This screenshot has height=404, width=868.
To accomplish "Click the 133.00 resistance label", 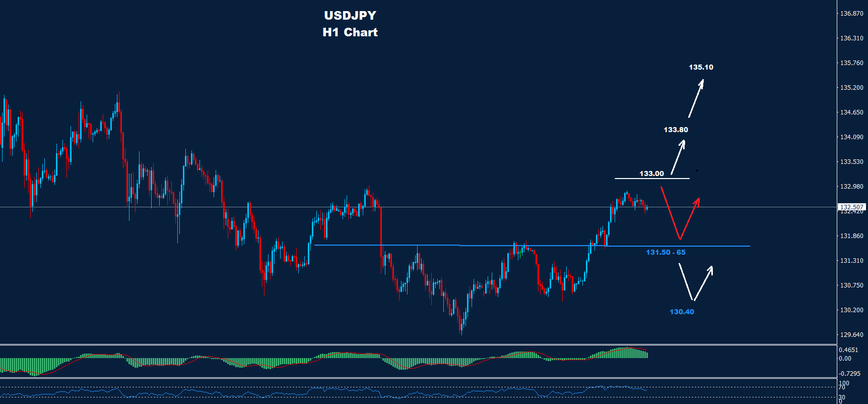I will [651, 174].
